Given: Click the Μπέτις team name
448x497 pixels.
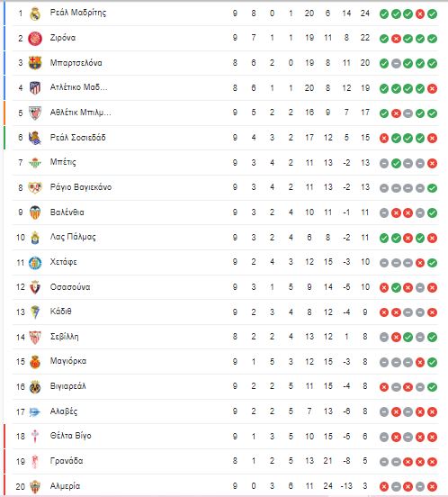Looking at the screenshot, I should click(x=63, y=162).
